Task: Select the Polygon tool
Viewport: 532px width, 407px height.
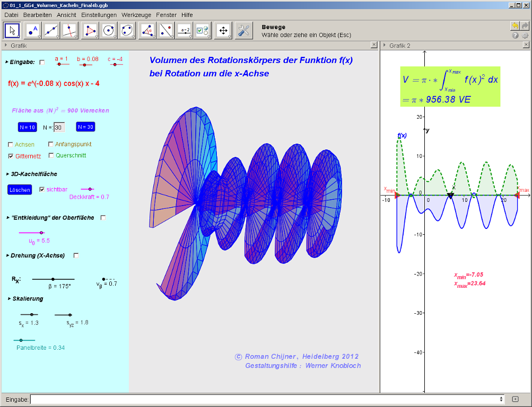Action: click(x=90, y=31)
